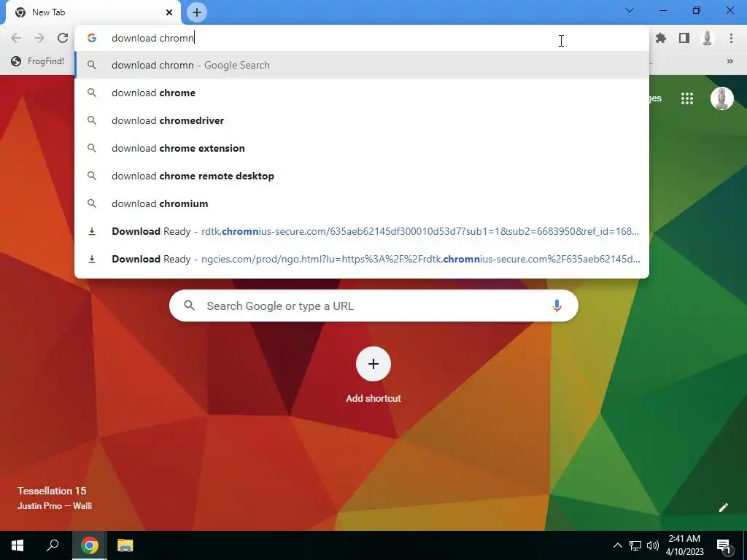Add a shortcut with plus circle
This screenshot has width=747, height=560.
tap(373, 364)
